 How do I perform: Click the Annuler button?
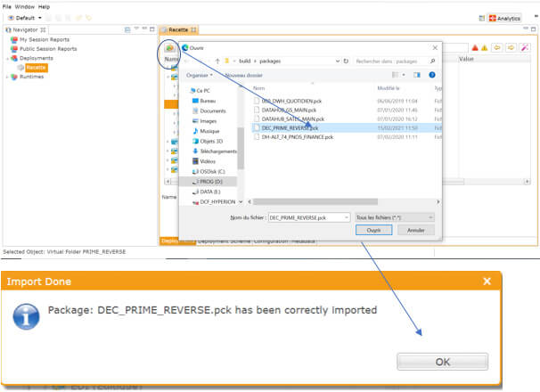pyautogui.click(x=415, y=230)
